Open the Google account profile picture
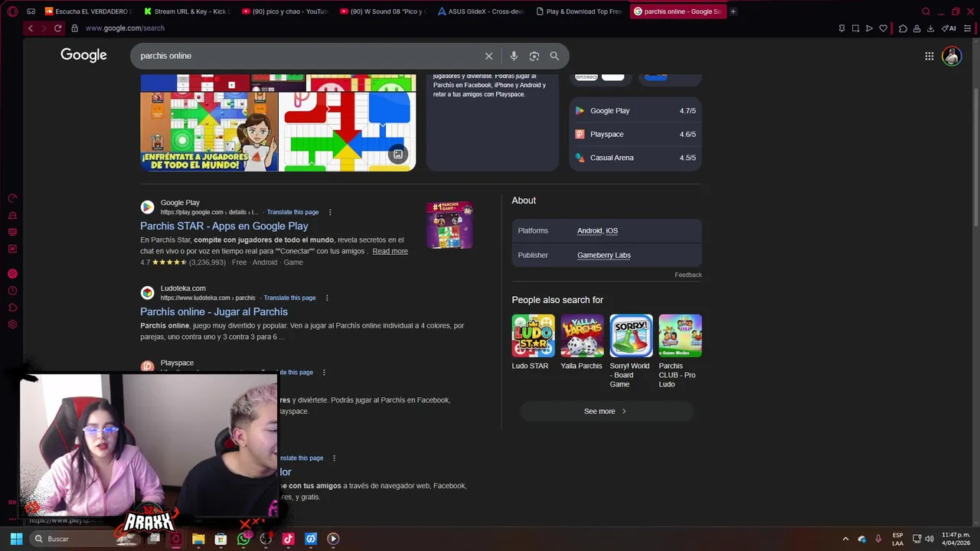Image resolution: width=980 pixels, height=551 pixels. click(x=952, y=56)
